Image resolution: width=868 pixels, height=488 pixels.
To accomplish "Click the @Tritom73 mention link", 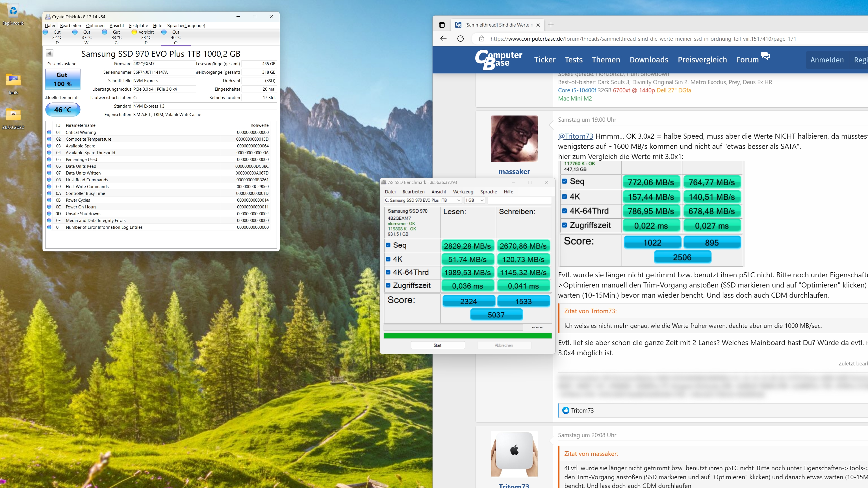I will coord(576,136).
